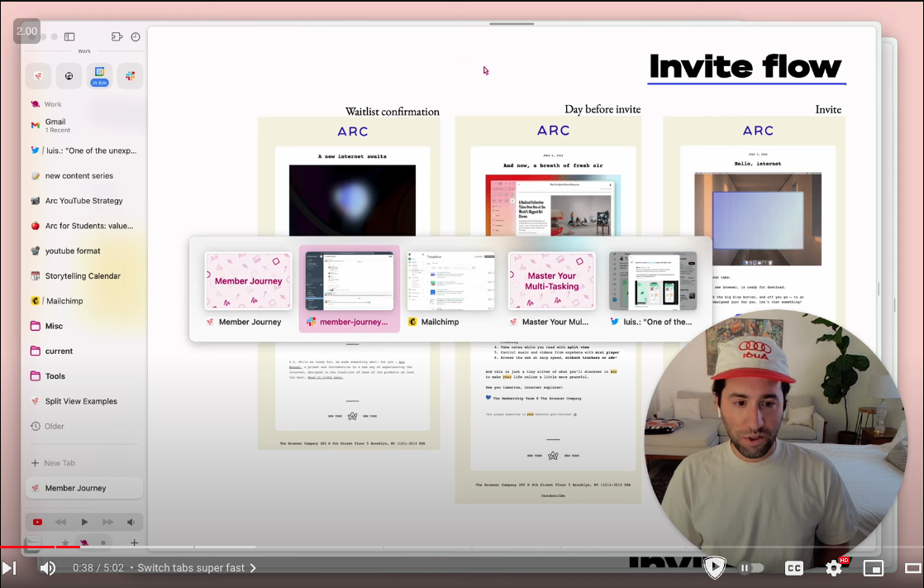Viewport: 924px width, 588px height.
Task: Click the New Tab button
Action: coord(84,463)
